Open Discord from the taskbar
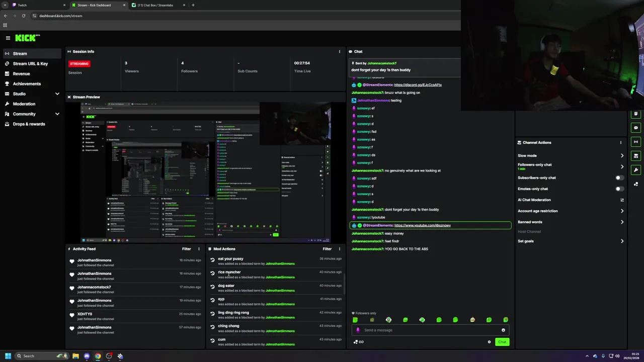 tap(87, 356)
